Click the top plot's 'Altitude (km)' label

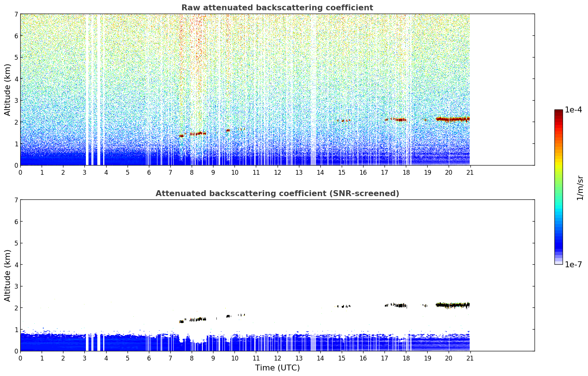pos(8,90)
